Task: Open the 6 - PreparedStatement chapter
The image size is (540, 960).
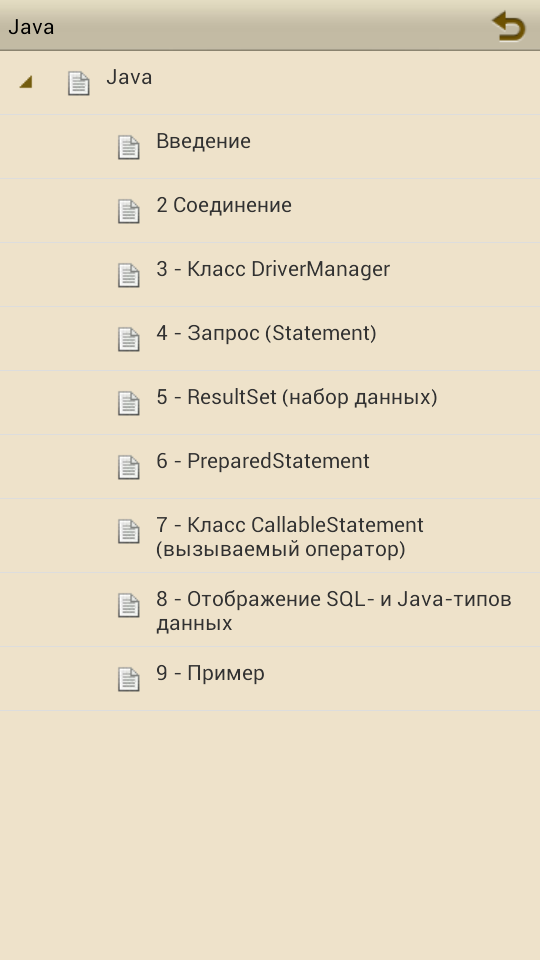Action: [x=270, y=467]
